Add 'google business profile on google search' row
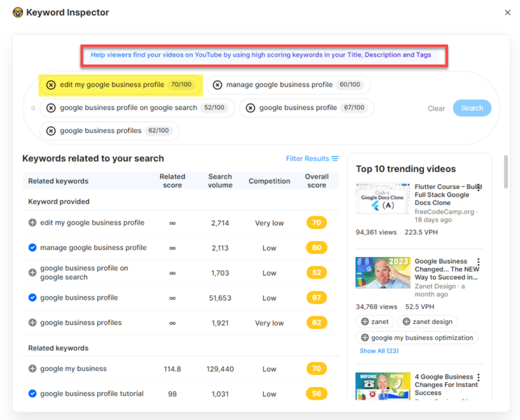Screen dimensions: 520x420 coord(32,273)
